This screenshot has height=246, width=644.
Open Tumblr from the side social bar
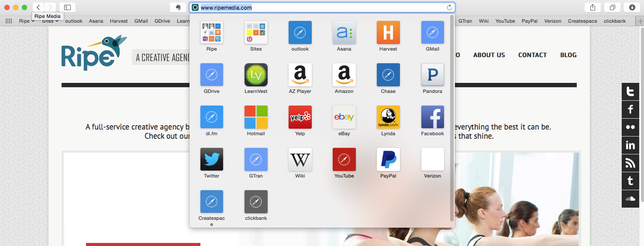point(630,181)
